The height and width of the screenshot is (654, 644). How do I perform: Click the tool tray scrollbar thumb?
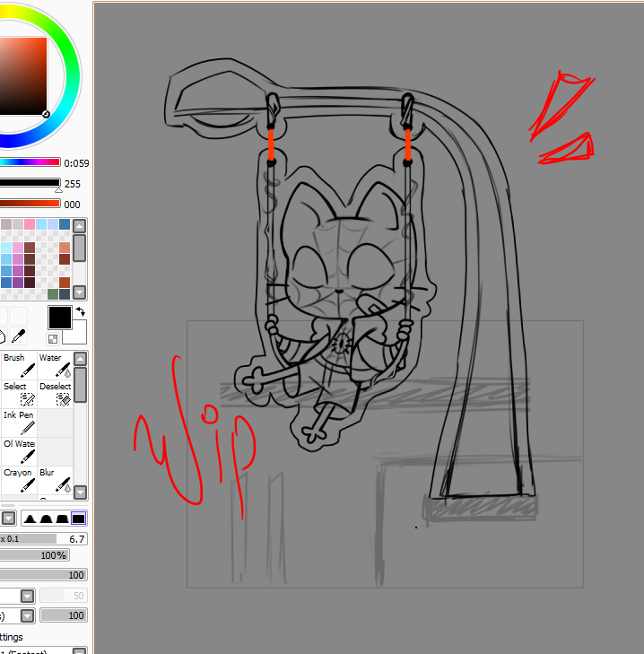(x=80, y=385)
